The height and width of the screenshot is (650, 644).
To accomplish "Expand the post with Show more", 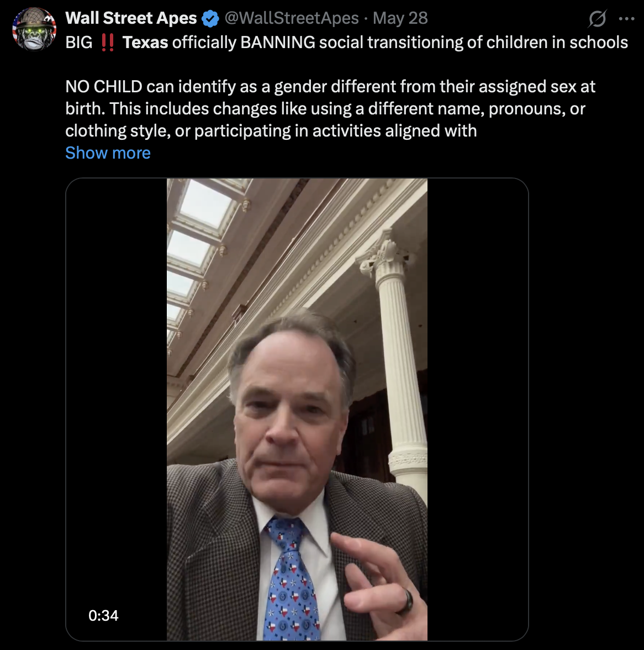I will tap(108, 153).
